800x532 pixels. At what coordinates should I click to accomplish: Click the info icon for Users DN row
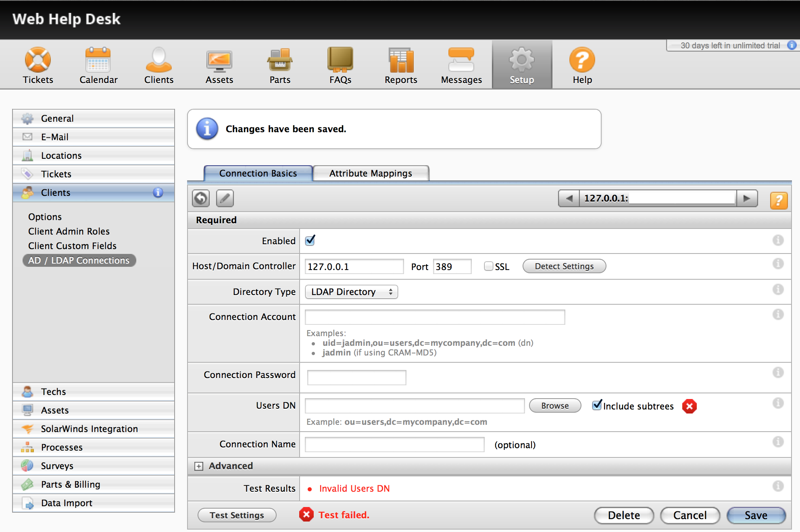778,403
